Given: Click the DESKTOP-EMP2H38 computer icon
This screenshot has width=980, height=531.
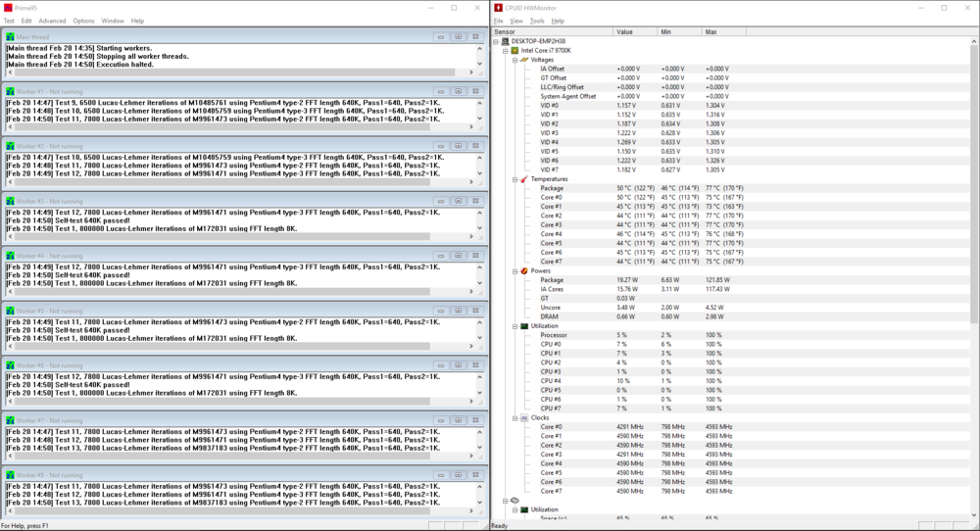Looking at the screenshot, I should point(506,40).
